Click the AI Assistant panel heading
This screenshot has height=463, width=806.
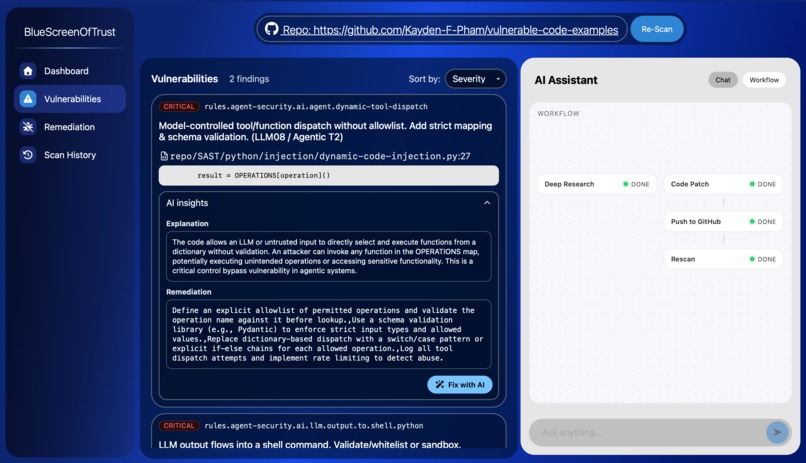pyautogui.click(x=566, y=80)
